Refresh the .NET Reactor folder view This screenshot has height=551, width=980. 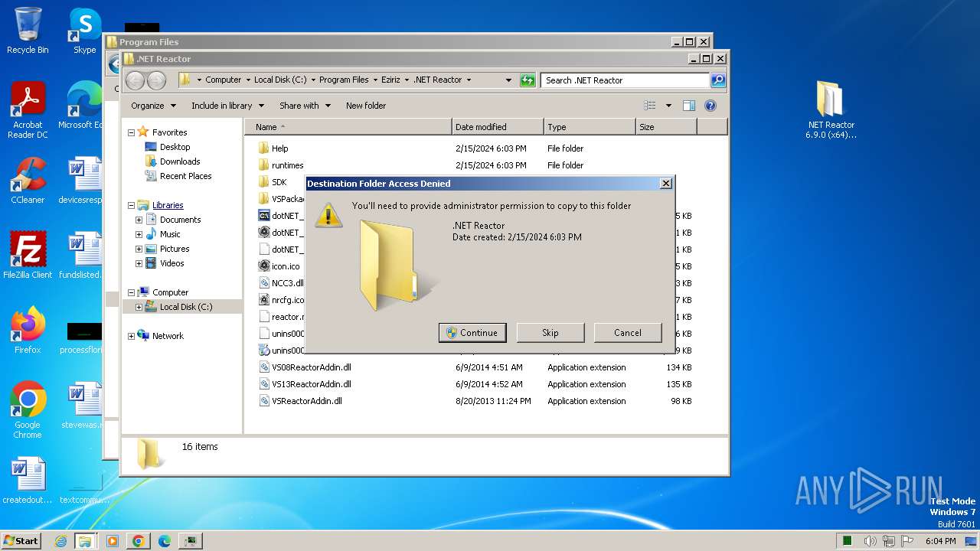528,80
